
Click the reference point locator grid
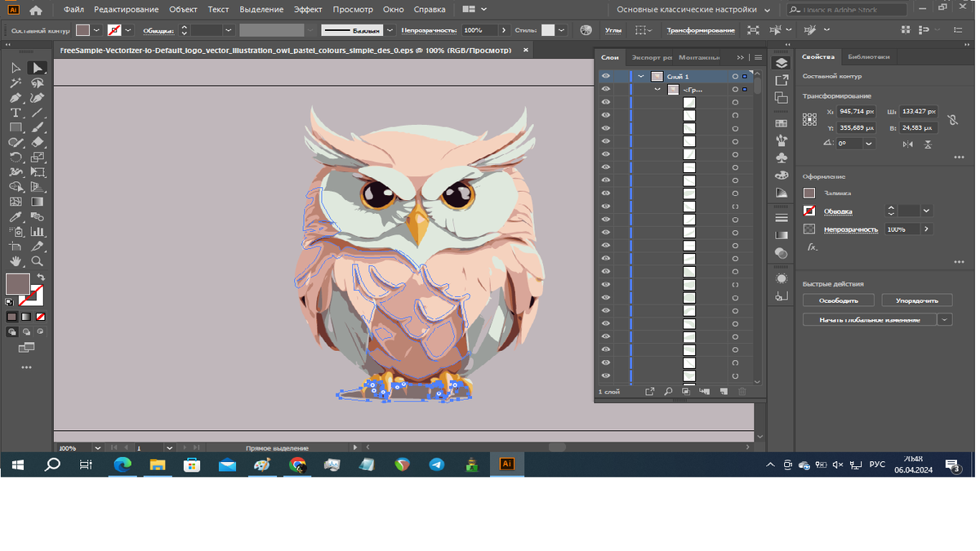[x=809, y=119]
